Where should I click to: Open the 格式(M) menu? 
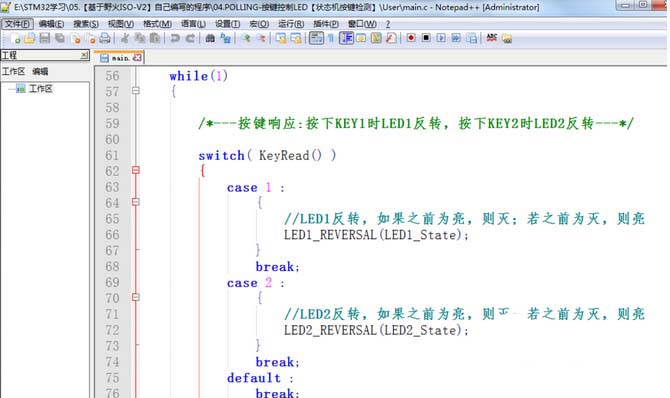point(157,24)
